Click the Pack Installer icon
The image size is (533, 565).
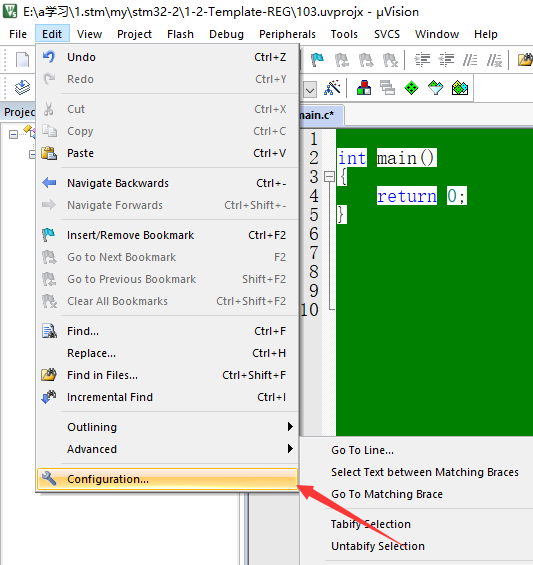(x=460, y=88)
